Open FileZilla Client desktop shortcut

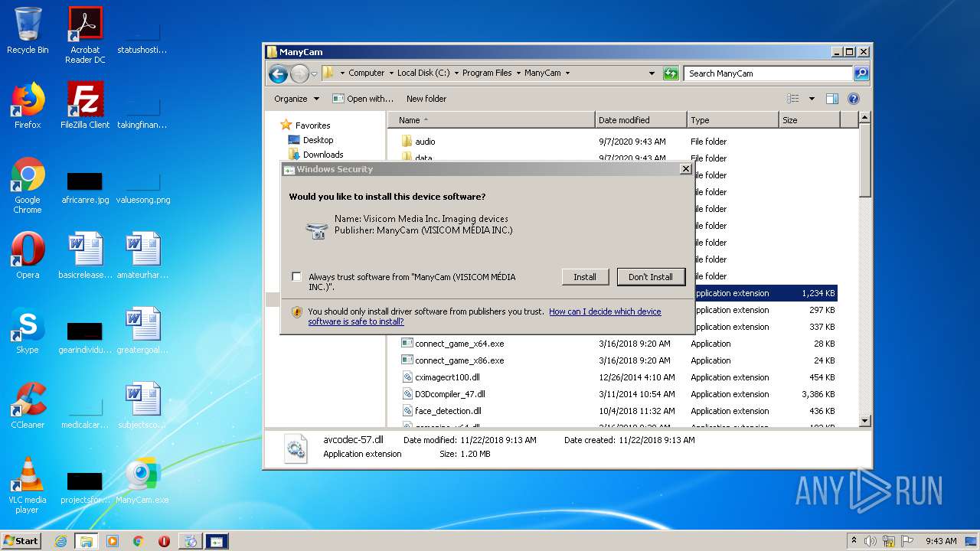point(85,106)
